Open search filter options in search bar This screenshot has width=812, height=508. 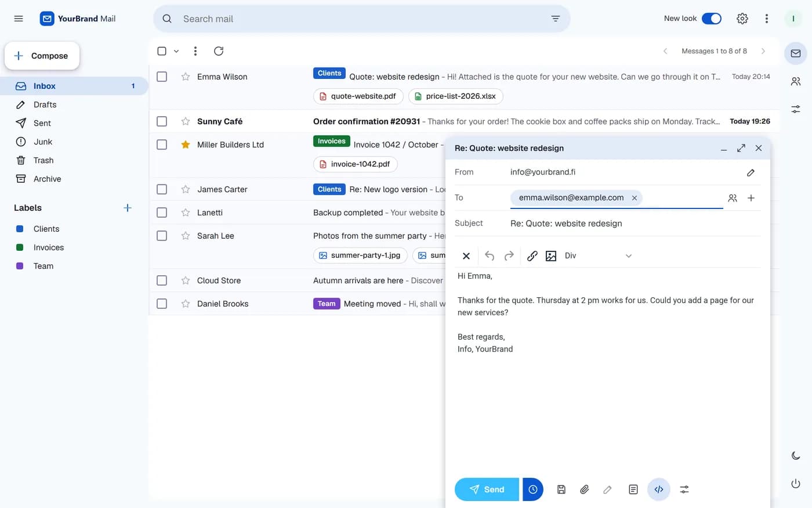555,19
